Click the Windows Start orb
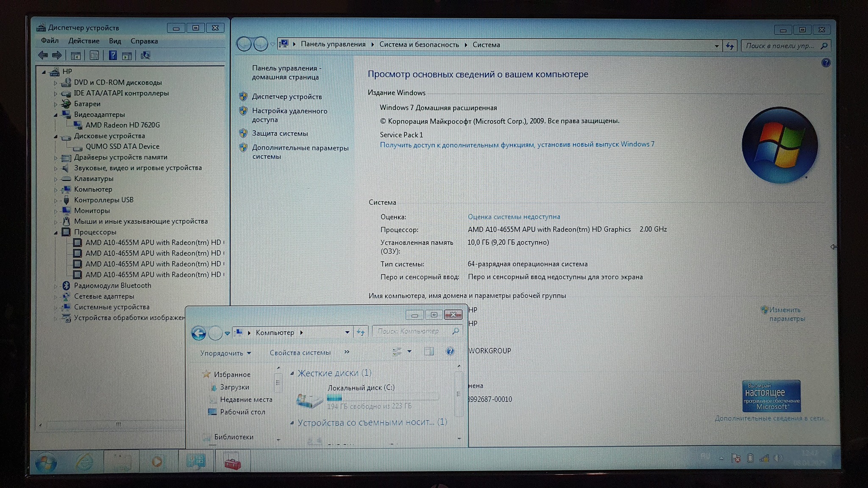Image resolution: width=868 pixels, height=488 pixels. click(46, 462)
